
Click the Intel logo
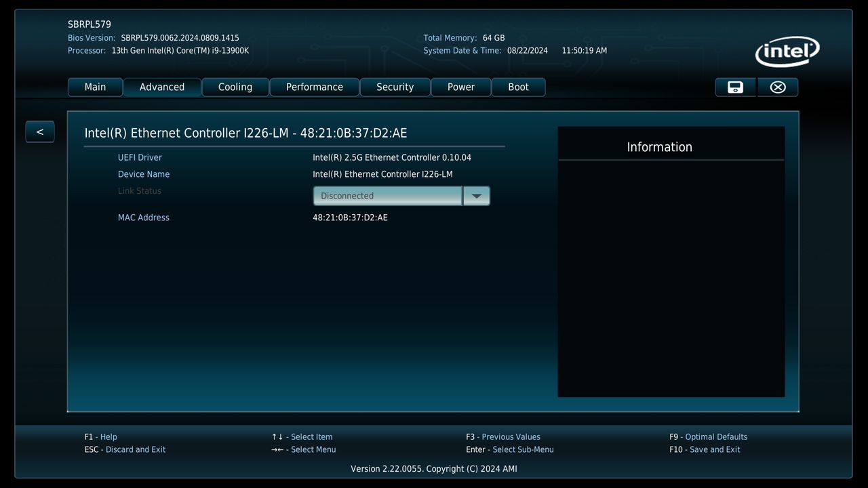787,52
